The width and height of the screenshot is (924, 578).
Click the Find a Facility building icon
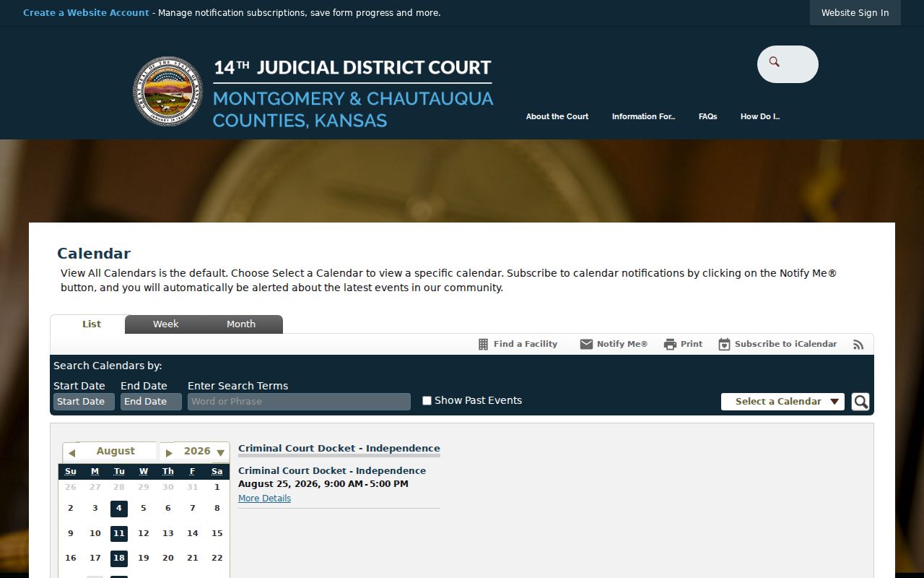(x=484, y=345)
